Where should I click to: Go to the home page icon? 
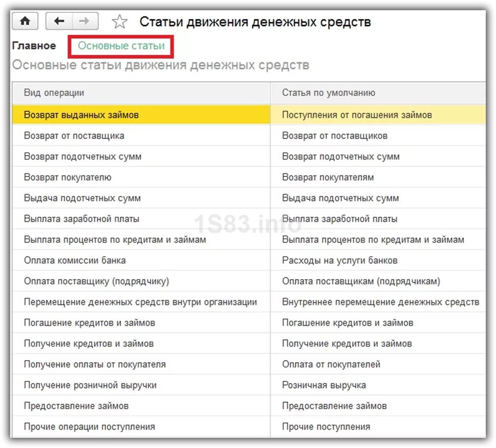coord(25,21)
